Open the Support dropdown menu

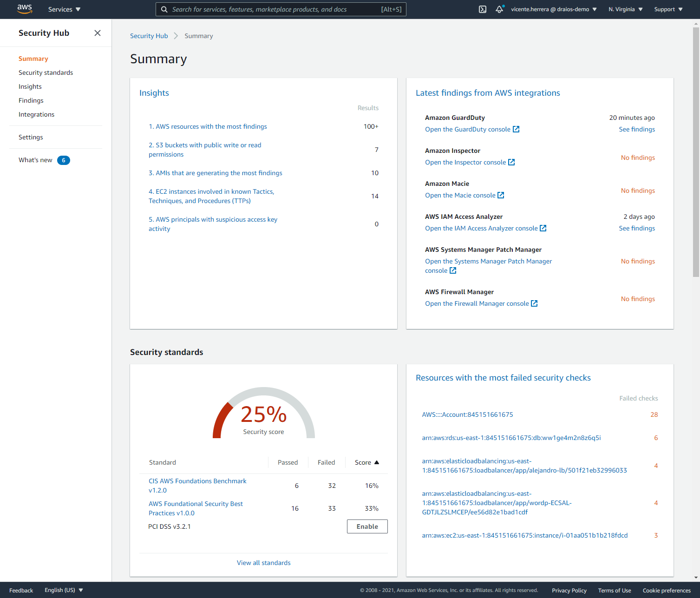(668, 9)
